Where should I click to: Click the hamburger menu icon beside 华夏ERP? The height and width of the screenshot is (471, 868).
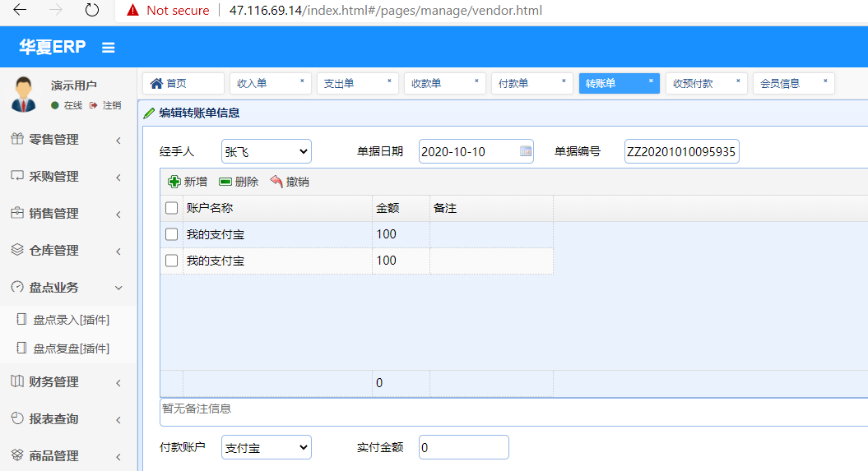pos(108,48)
